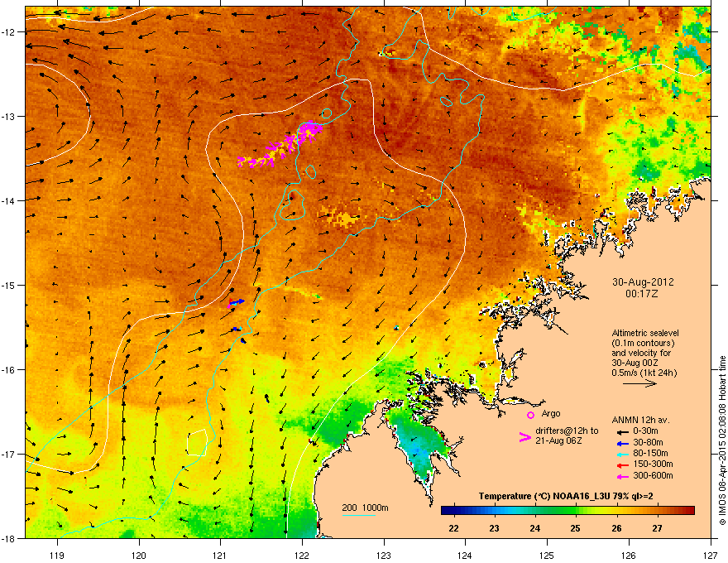Click longitude axis label '123'

(384, 555)
